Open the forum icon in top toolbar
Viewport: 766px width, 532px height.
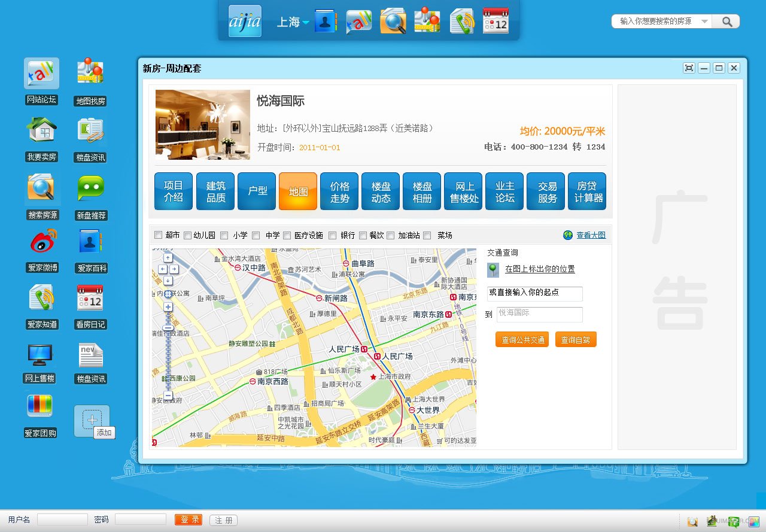point(359,21)
